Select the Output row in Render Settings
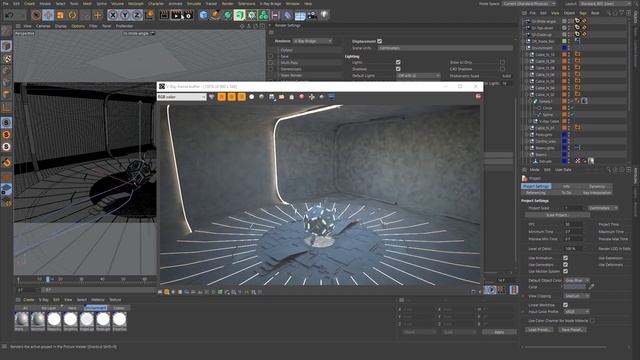The height and width of the screenshot is (360, 640). 310,50
